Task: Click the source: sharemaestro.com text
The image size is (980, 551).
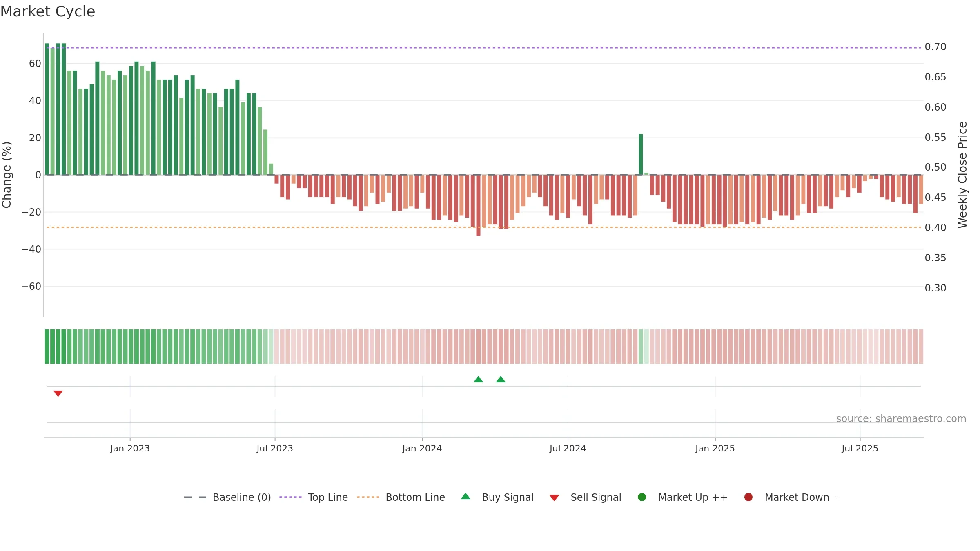Action: point(901,419)
